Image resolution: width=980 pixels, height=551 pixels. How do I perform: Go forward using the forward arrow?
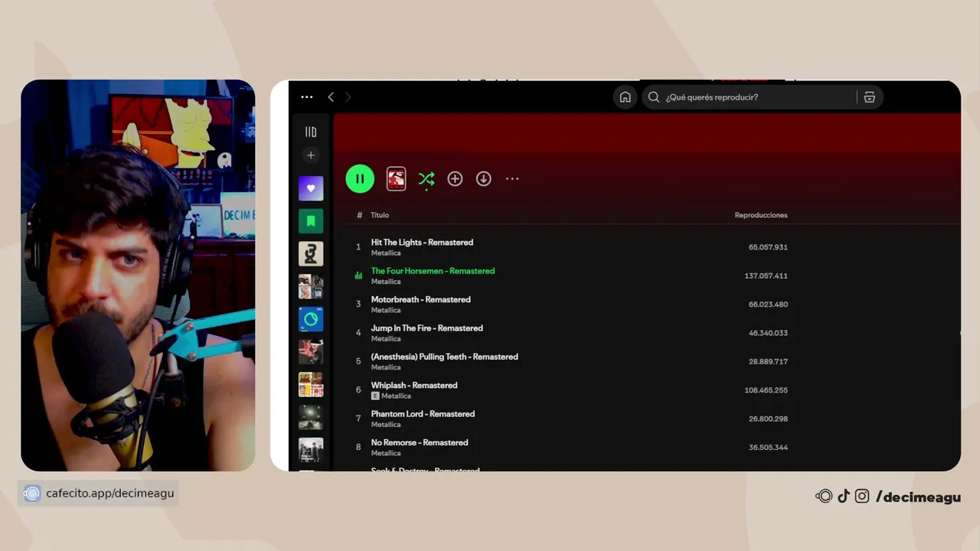(348, 97)
